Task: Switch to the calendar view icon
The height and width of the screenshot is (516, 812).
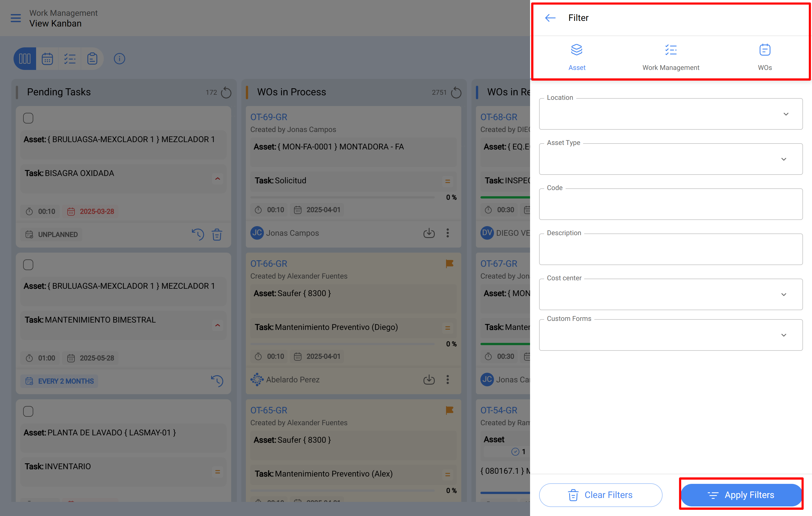Action: 47,58
